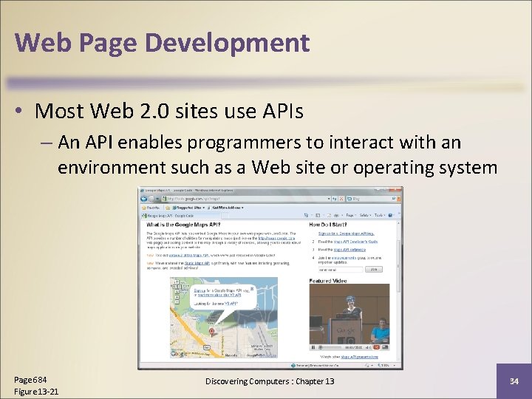This screenshot has width=532, height=399.
Task: Click the enter email input field
Action: coord(341,270)
